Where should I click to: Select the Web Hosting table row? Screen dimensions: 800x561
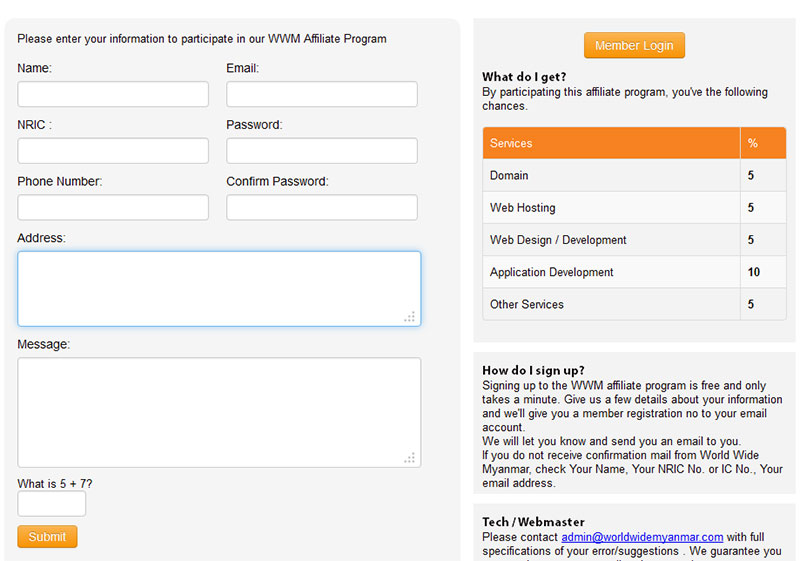(x=611, y=208)
